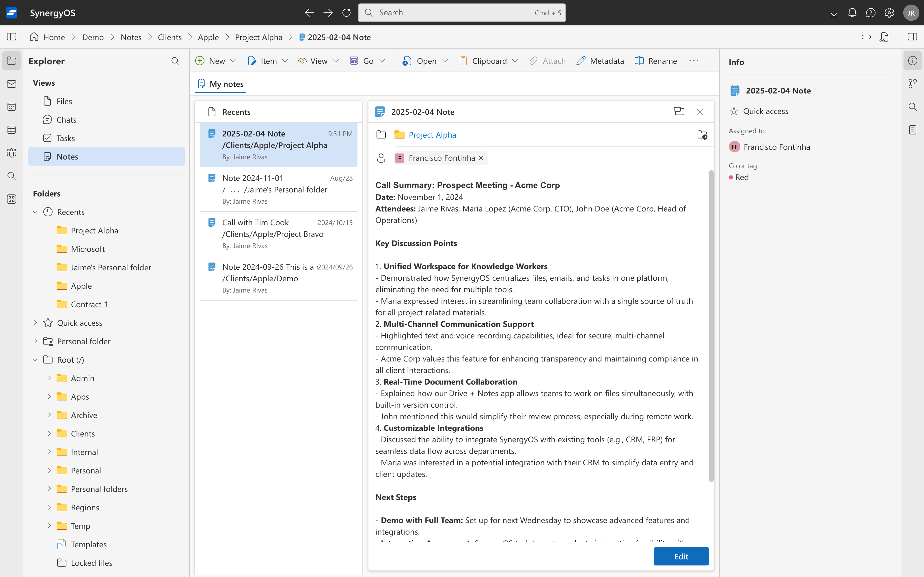Click the move-to-folder icon beside Project Alpha
924x577 pixels.
click(702, 135)
